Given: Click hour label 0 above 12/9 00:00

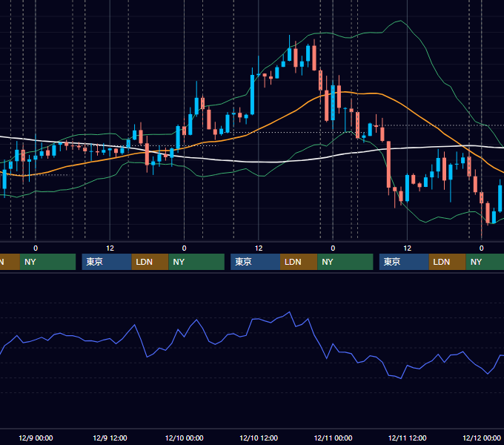Looking at the screenshot, I should click(x=36, y=248).
